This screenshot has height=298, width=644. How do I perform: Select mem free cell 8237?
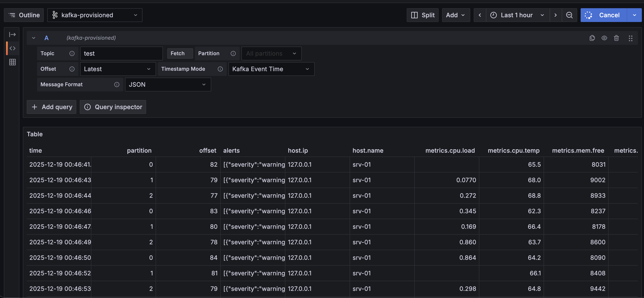click(576, 211)
